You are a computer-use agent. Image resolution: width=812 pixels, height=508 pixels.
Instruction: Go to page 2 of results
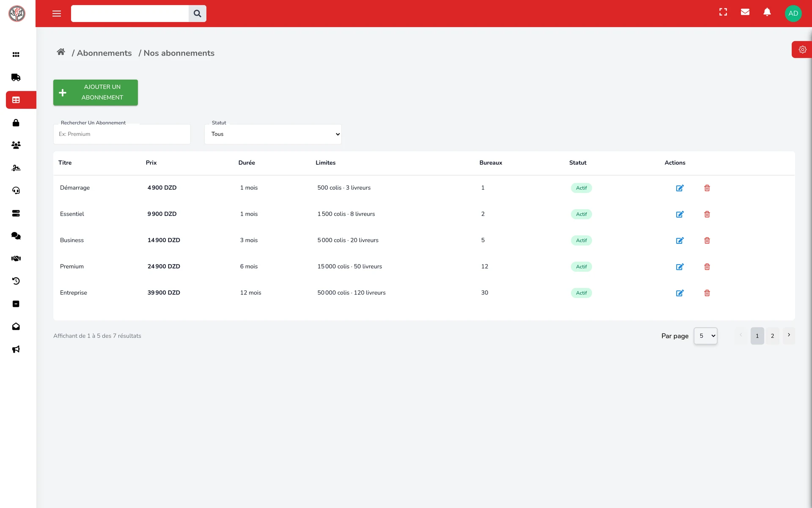772,336
